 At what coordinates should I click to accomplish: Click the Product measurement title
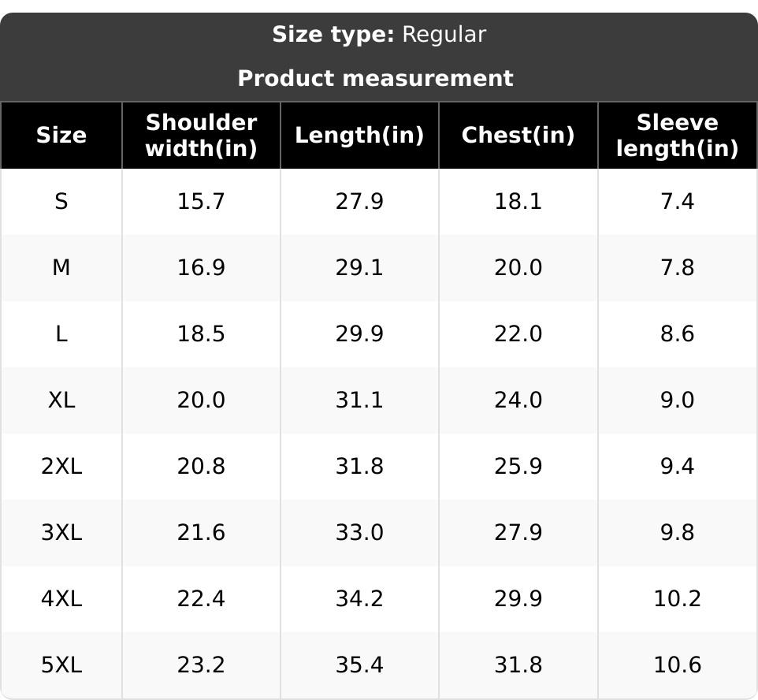[x=375, y=78]
